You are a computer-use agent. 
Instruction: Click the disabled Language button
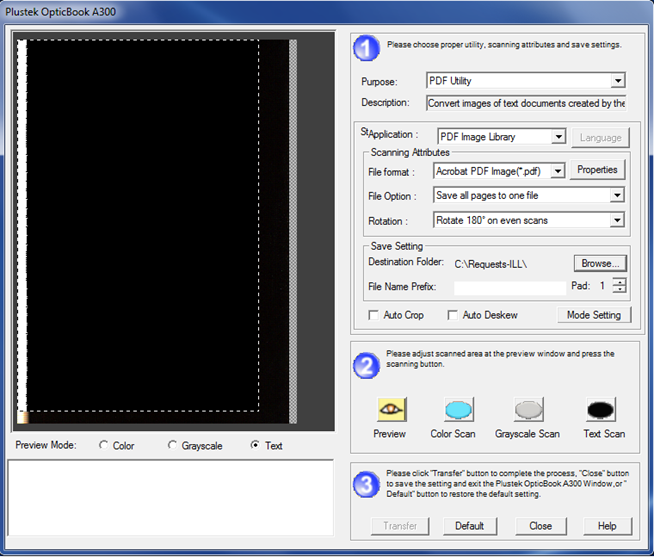click(600, 138)
